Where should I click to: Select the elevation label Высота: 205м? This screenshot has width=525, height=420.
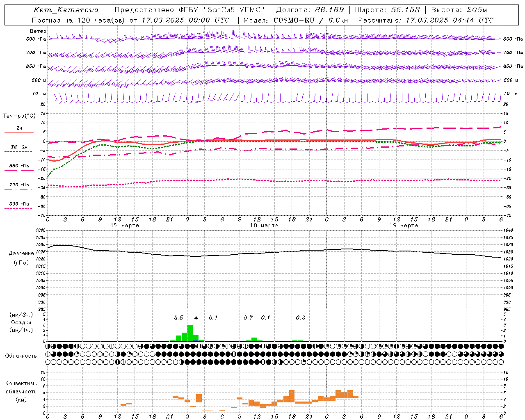point(459,10)
